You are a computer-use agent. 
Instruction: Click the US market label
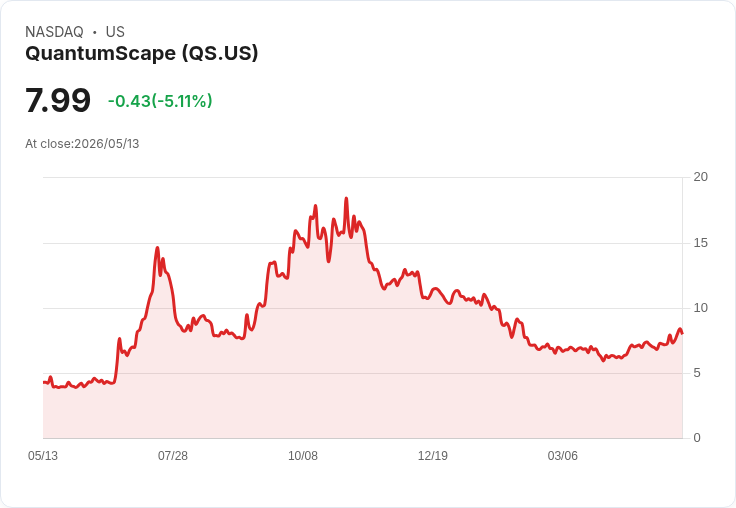(115, 32)
